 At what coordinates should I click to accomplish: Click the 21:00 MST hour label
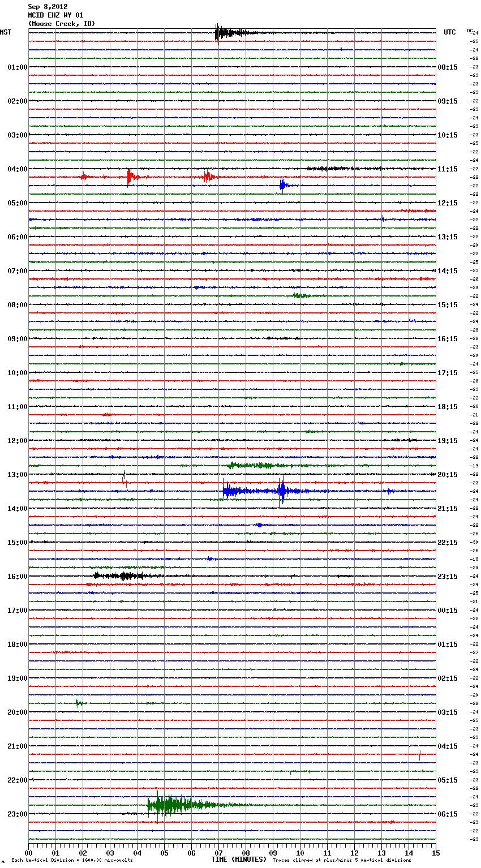[x=17, y=746]
